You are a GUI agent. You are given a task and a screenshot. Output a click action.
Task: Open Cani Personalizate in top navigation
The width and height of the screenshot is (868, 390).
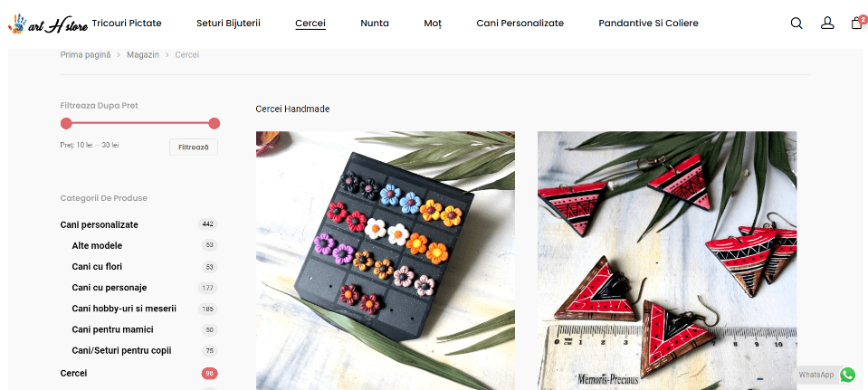click(520, 24)
